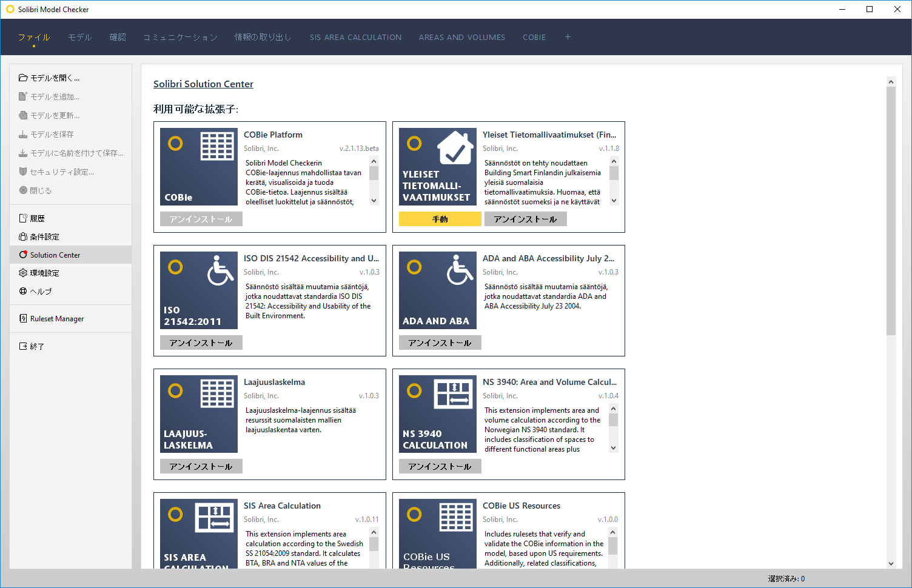Screen dimensions: 912x588
Task: Uninstall the ISO DIS 21542 extension
Action: (201, 342)
